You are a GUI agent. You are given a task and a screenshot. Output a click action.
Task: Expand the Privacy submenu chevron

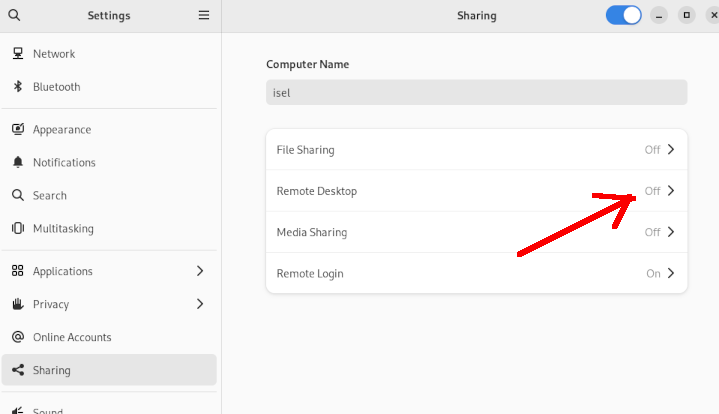[x=200, y=304]
